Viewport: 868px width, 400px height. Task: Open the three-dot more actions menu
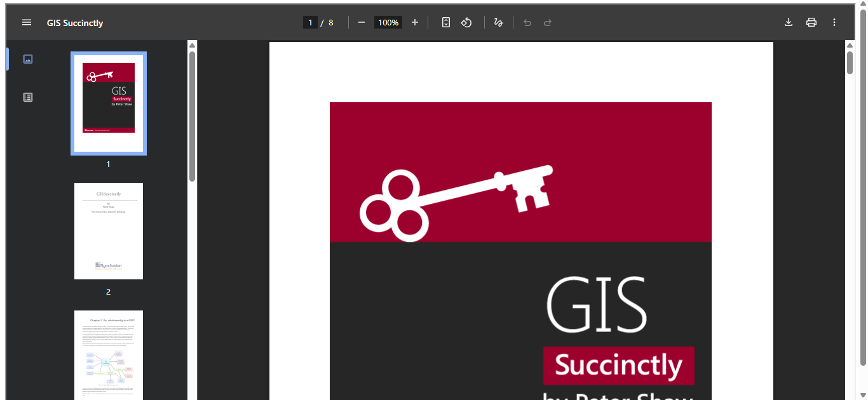click(x=834, y=22)
